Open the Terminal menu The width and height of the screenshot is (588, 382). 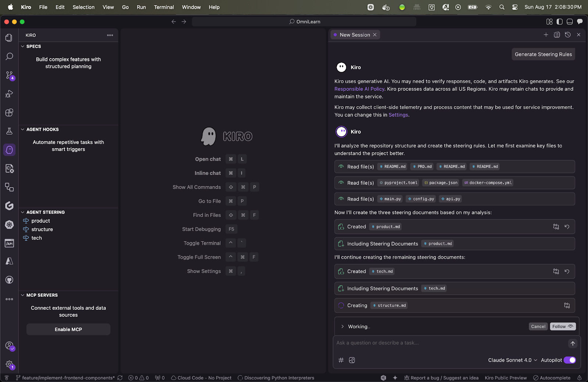point(164,7)
